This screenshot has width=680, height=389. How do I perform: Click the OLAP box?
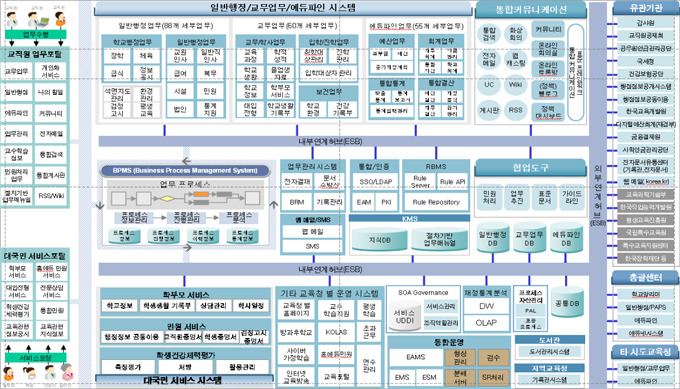(486, 323)
